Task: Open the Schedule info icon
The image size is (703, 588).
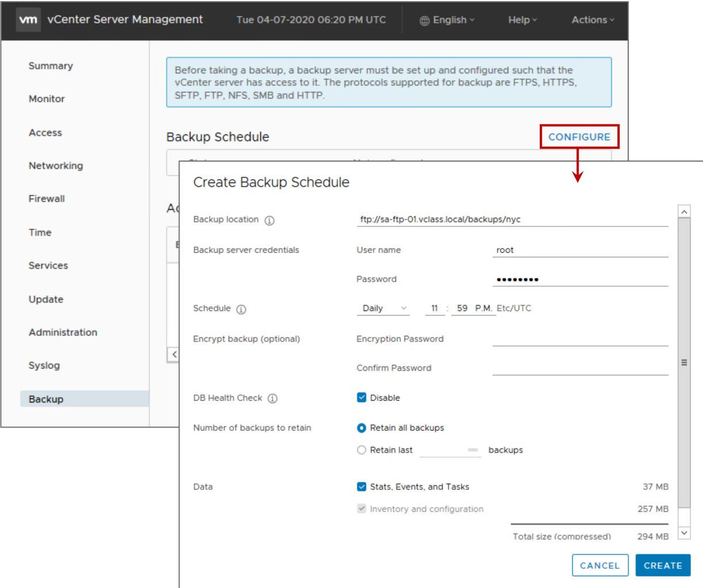Action: pyautogui.click(x=241, y=310)
